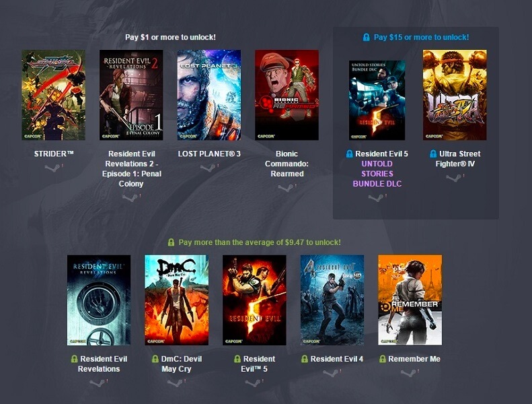The width and height of the screenshot is (532, 404).
Task: Open the Resident Evil Revelations porthole cover
Action: click(x=99, y=300)
